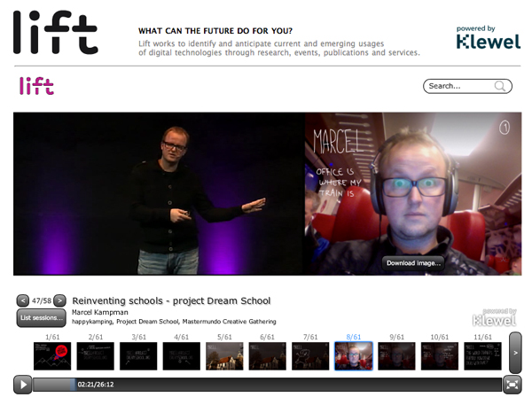Open the Klewel logo in header

(x=489, y=37)
